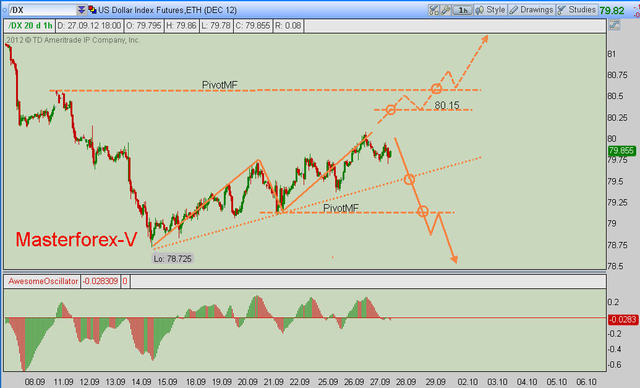The height and width of the screenshot is (388, 640).
Task: Click the AwesomeOscillator study label
Action: pyautogui.click(x=43, y=281)
